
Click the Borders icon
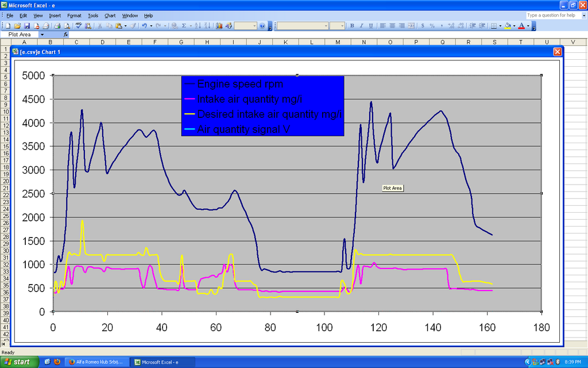494,25
